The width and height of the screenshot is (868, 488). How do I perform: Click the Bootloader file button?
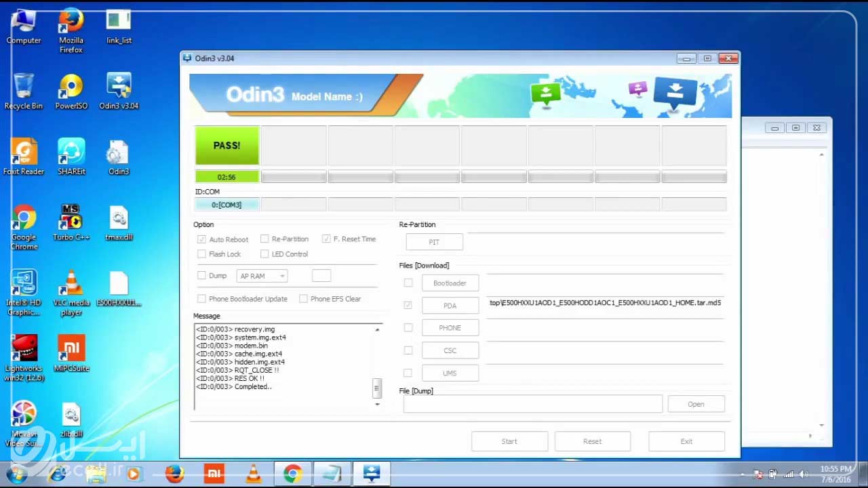point(450,283)
